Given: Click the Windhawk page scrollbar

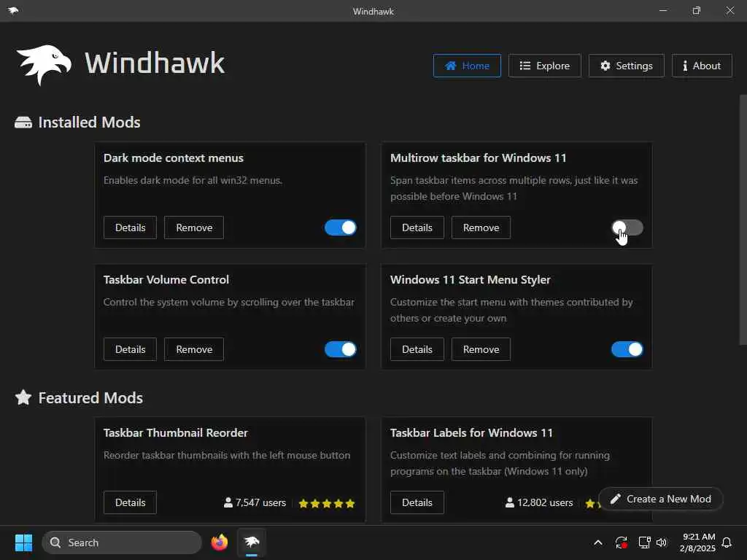Looking at the screenshot, I should 743,219.
